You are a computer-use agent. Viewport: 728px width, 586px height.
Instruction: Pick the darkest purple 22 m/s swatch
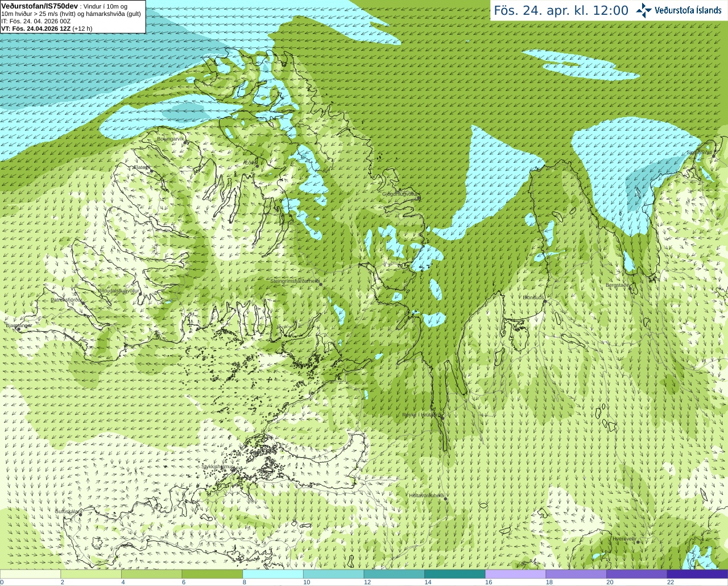(x=697, y=574)
